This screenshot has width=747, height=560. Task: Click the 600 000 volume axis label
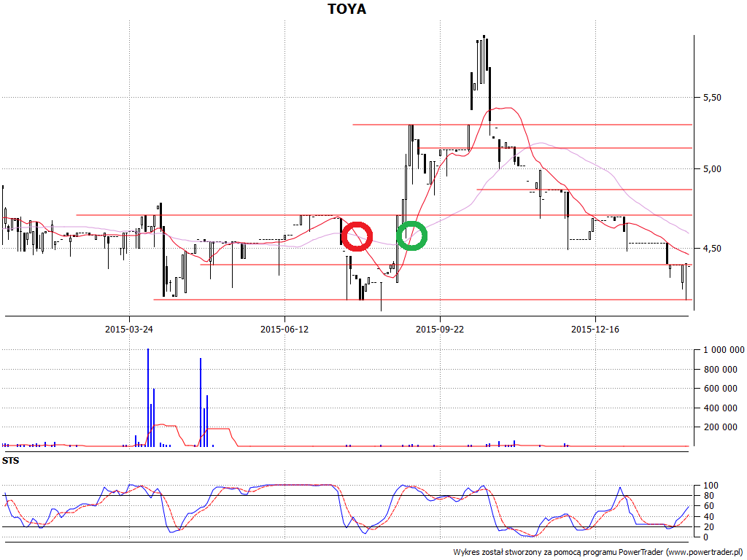pos(720,389)
